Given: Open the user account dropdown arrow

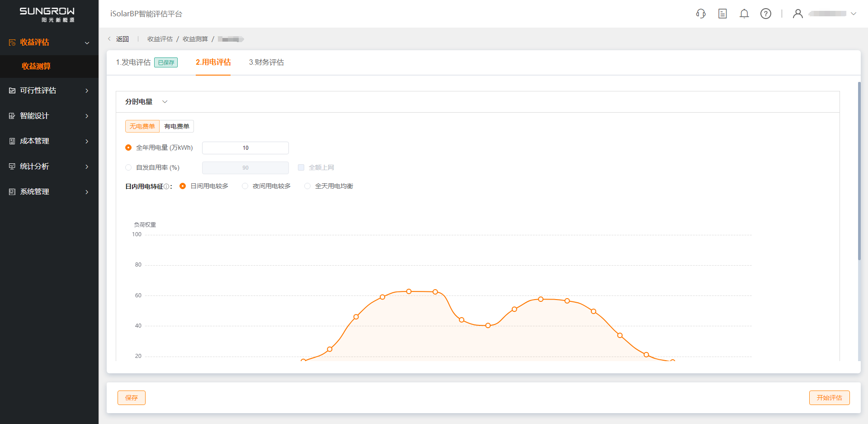Looking at the screenshot, I should 854,14.
